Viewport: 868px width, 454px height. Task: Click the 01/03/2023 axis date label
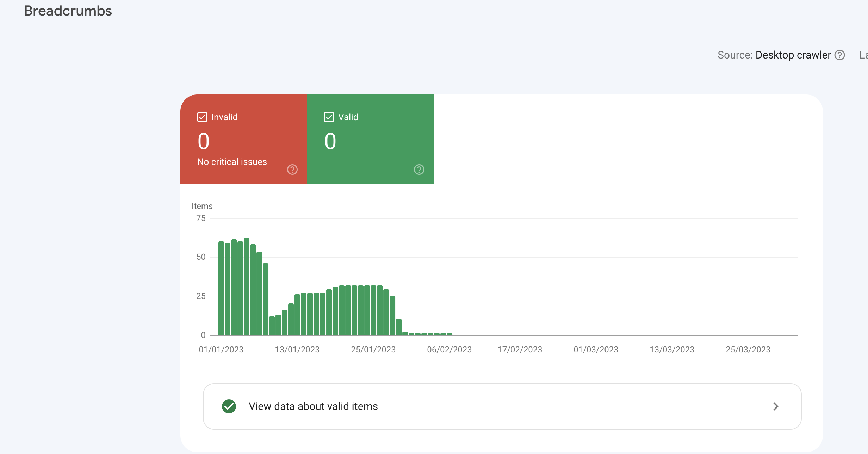pos(596,350)
